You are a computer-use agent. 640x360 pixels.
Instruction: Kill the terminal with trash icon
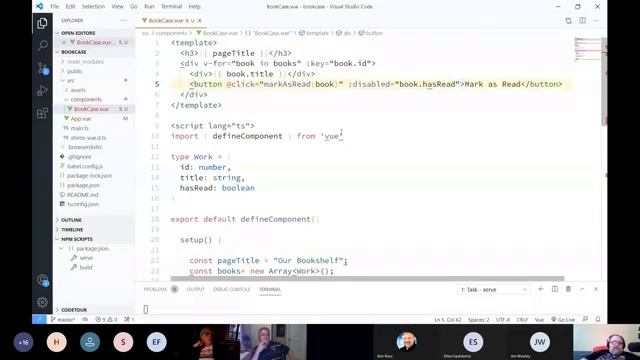point(568,289)
